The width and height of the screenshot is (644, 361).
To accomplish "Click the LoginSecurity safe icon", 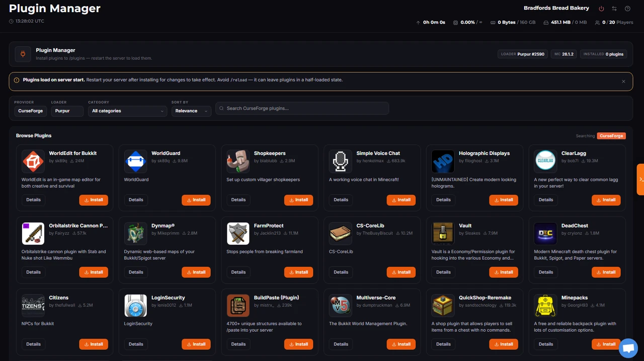I will click(135, 306).
